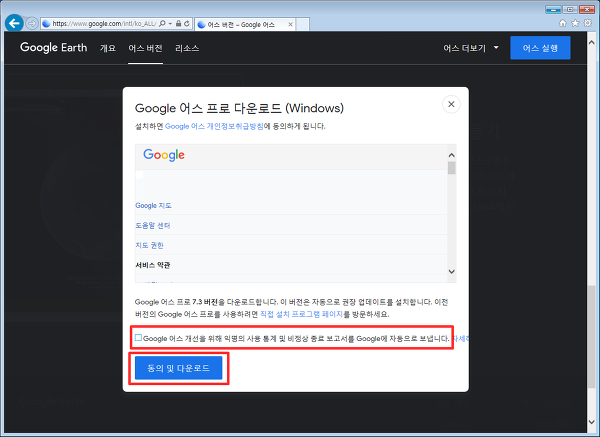Screen dimensions: 600x437
Task: Toggle anonymous usage statistics checkbox
Action: (x=138, y=338)
